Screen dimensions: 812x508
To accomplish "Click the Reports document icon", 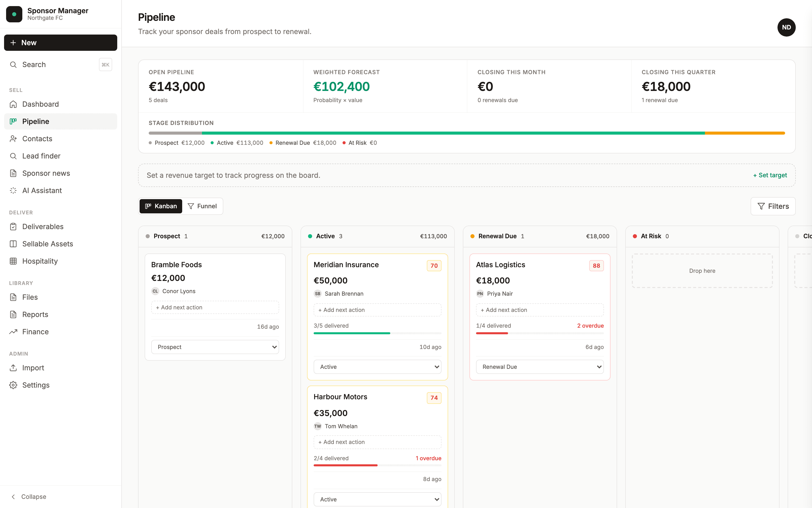I will click(13, 314).
